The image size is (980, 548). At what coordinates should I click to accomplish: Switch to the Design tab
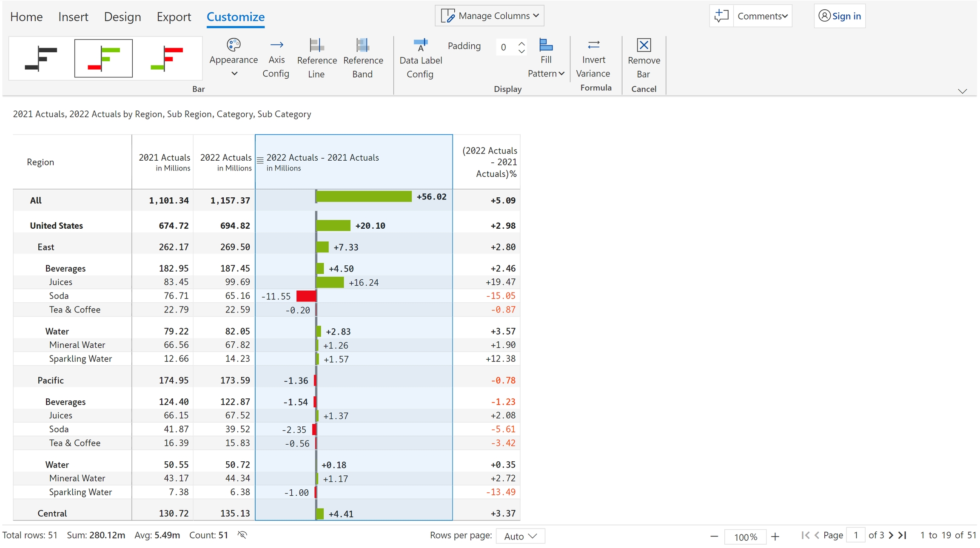(x=122, y=17)
